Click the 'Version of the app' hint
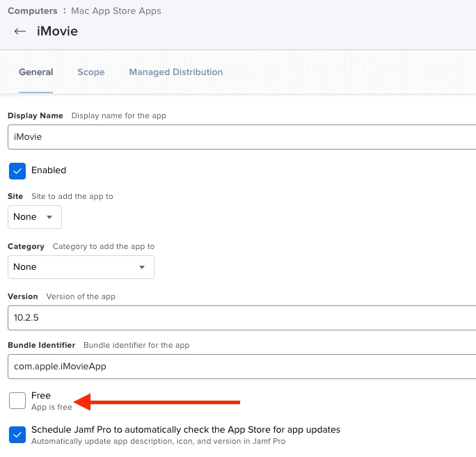The width and height of the screenshot is (476, 457). click(x=81, y=296)
